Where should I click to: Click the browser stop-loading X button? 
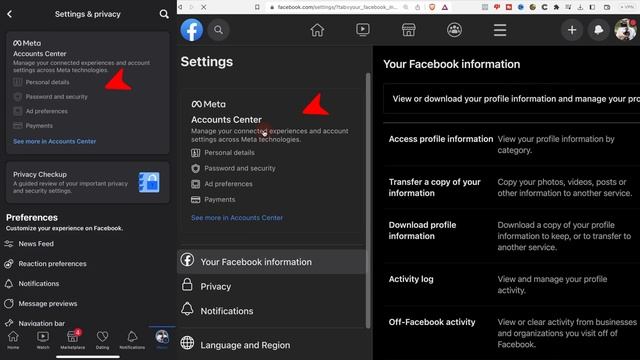pos(203,7)
